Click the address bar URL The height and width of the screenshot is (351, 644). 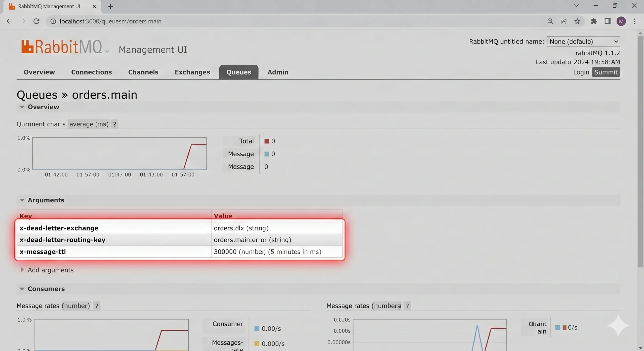110,21
